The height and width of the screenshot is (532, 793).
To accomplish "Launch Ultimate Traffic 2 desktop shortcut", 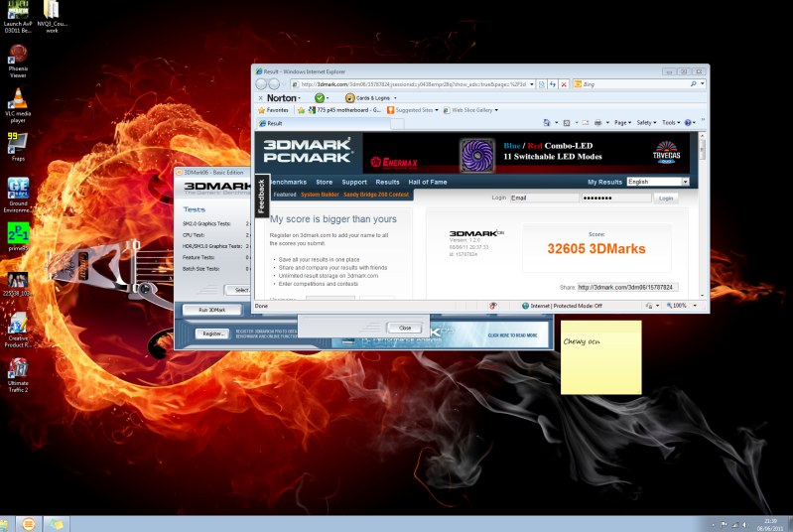I will pyautogui.click(x=18, y=375).
